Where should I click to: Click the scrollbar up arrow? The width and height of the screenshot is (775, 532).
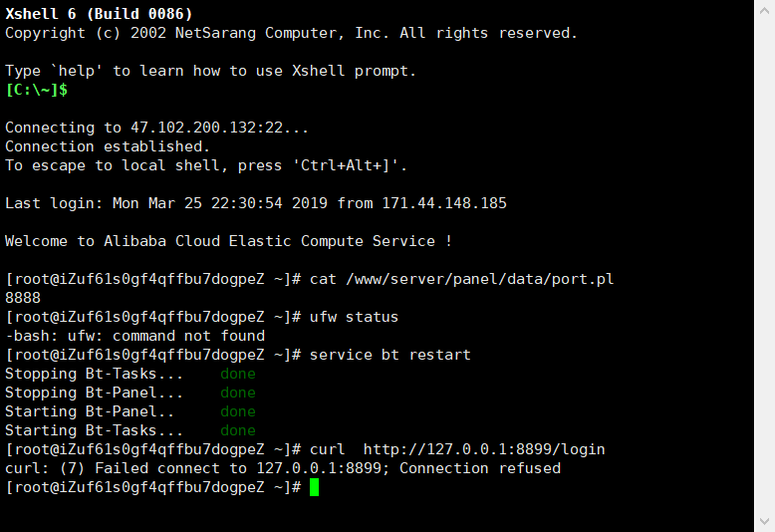pyautogui.click(x=764, y=10)
